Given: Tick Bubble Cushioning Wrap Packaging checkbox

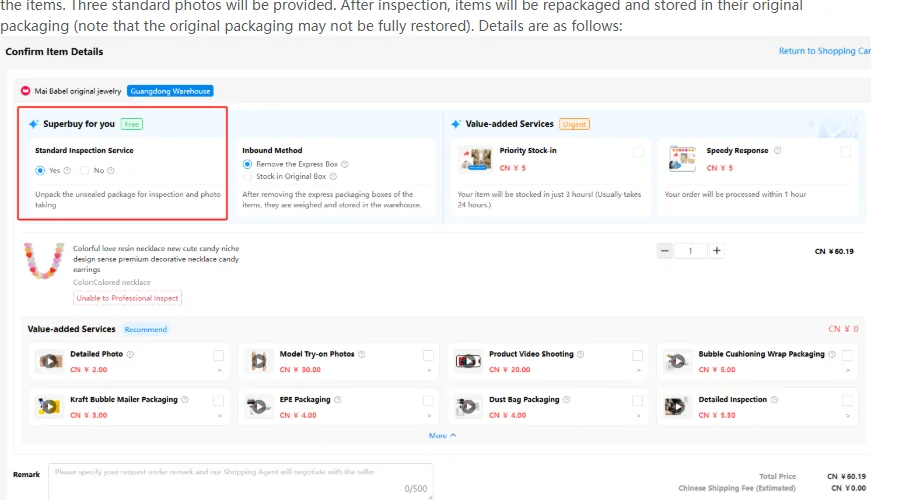Looking at the screenshot, I should pyautogui.click(x=847, y=355).
